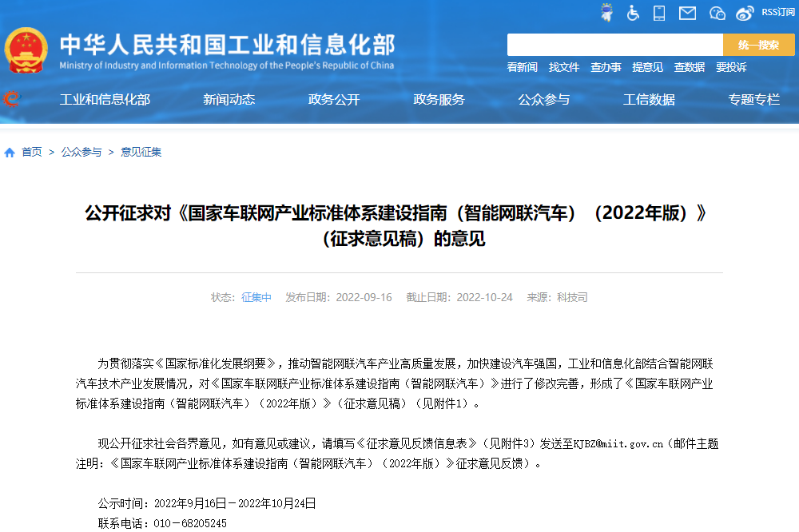
Task: Open the Weibo sharing icon
Action: pos(744,13)
